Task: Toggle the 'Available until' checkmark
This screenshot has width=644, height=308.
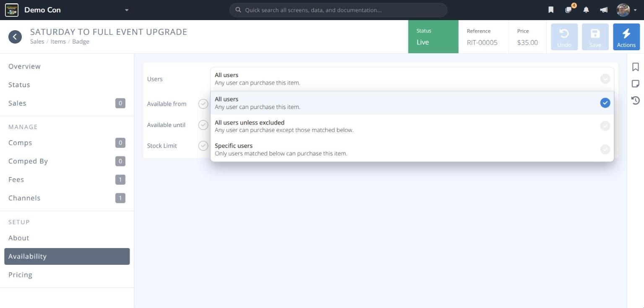Action: (x=203, y=125)
